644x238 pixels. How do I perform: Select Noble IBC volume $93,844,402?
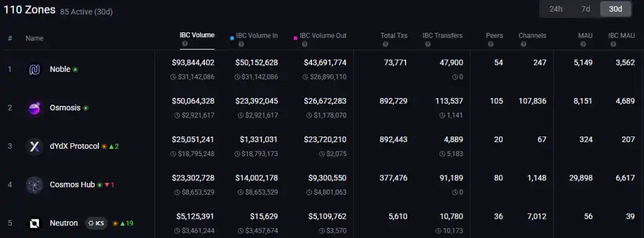[x=193, y=63]
